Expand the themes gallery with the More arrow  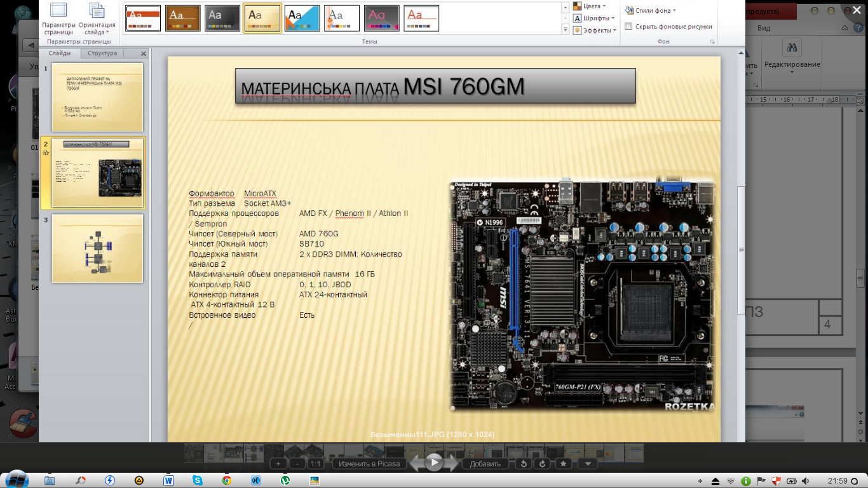pos(566,30)
